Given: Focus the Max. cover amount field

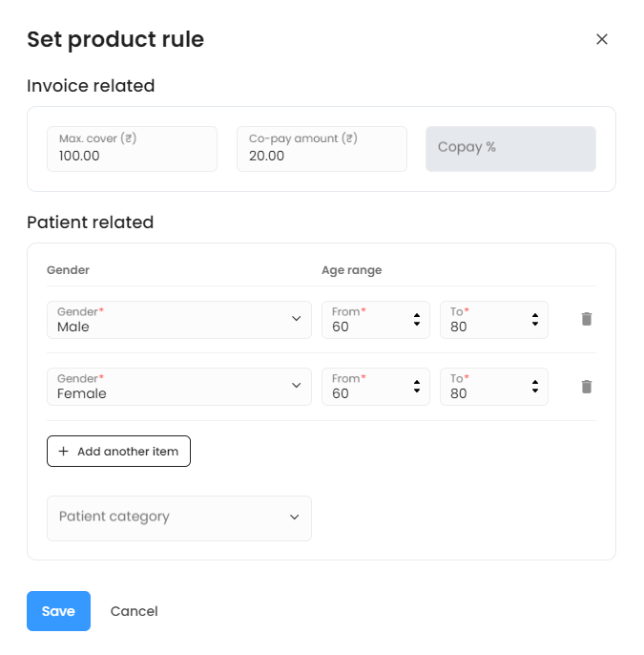Looking at the screenshot, I should [x=132, y=150].
